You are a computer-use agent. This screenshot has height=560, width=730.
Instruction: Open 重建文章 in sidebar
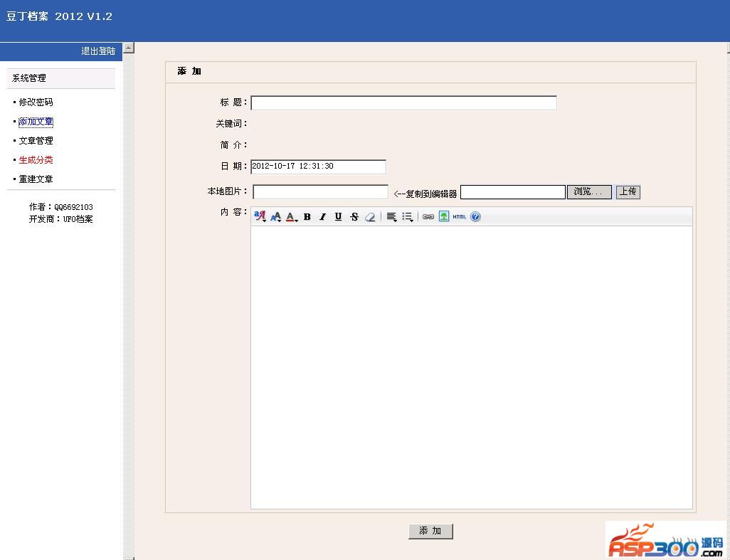coord(36,179)
